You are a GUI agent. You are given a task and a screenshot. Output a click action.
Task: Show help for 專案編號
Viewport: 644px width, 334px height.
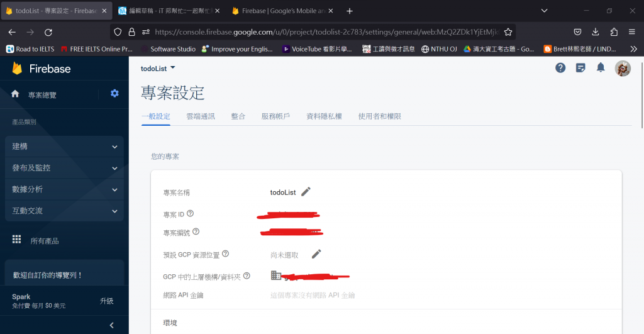(196, 231)
